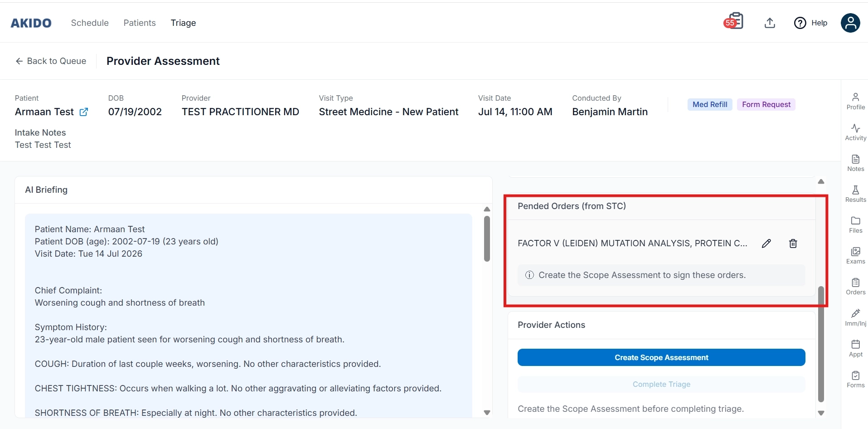
Task: Click the AI Briefing scroll down arrow
Action: tap(487, 413)
